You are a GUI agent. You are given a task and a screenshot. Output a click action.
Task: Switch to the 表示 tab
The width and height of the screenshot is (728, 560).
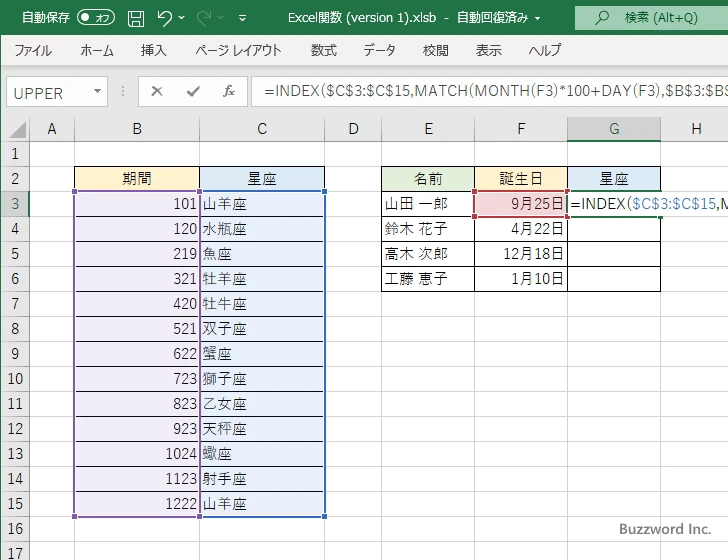[488, 50]
